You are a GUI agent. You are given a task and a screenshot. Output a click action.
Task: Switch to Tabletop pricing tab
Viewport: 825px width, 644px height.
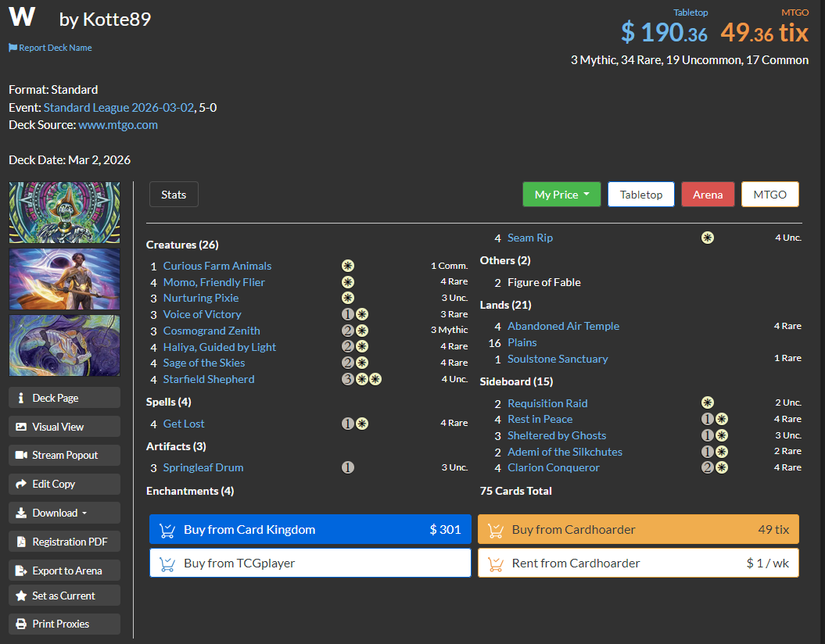click(x=641, y=195)
